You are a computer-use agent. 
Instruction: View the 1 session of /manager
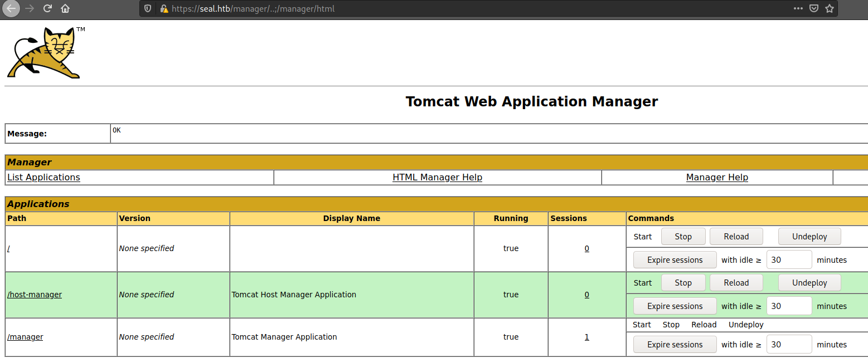[x=587, y=337]
